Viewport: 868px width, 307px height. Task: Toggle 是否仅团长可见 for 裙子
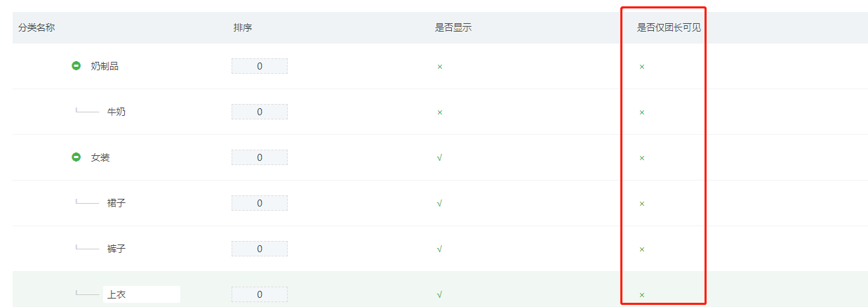[641, 204]
